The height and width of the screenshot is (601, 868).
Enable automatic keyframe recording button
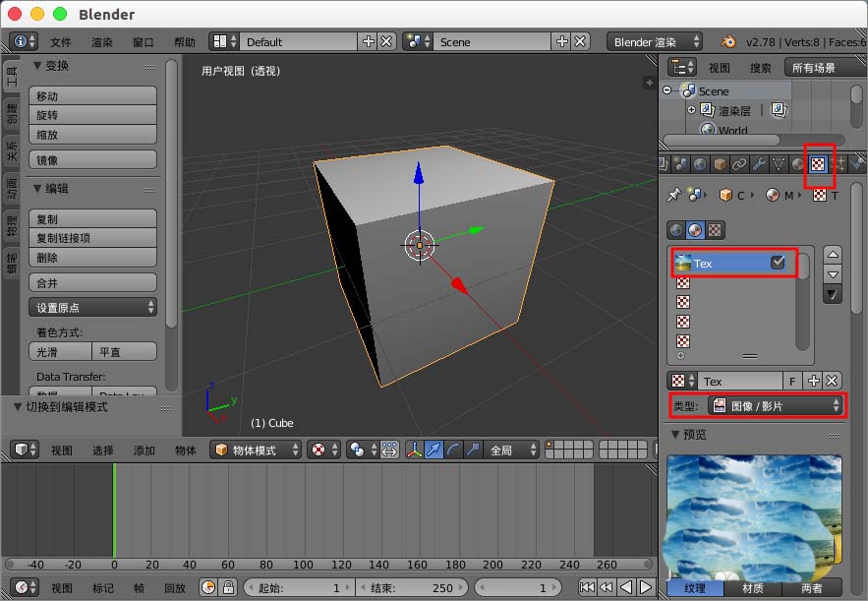click(x=206, y=586)
